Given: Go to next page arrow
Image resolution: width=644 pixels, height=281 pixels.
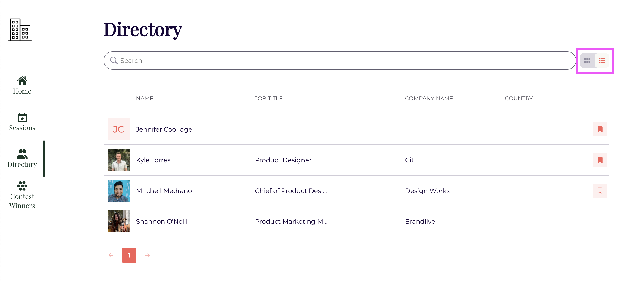Looking at the screenshot, I should (147, 255).
